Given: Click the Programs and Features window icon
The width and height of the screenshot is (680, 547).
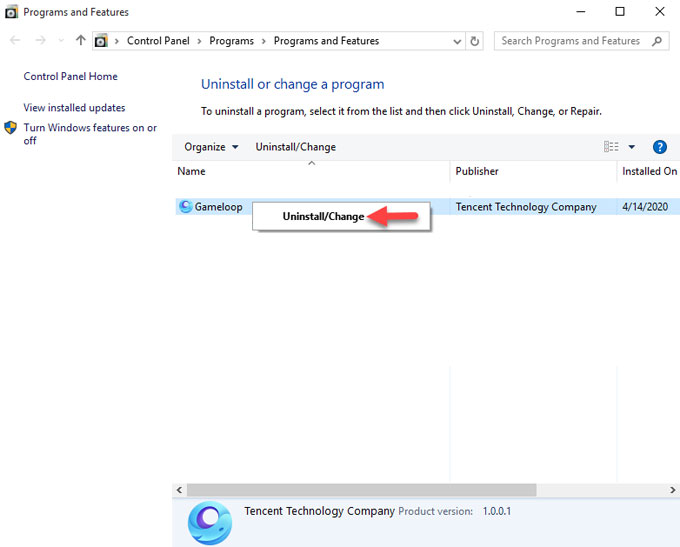Looking at the screenshot, I should click(x=11, y=12).
